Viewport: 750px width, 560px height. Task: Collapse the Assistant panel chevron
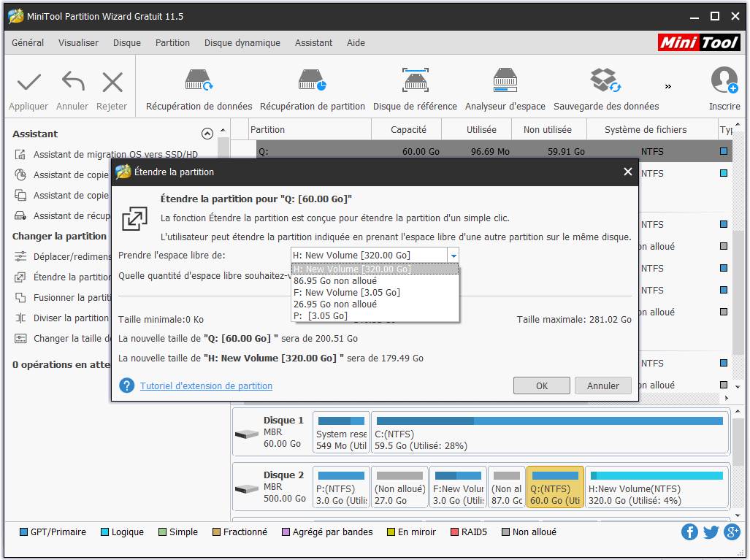point(207,134)
